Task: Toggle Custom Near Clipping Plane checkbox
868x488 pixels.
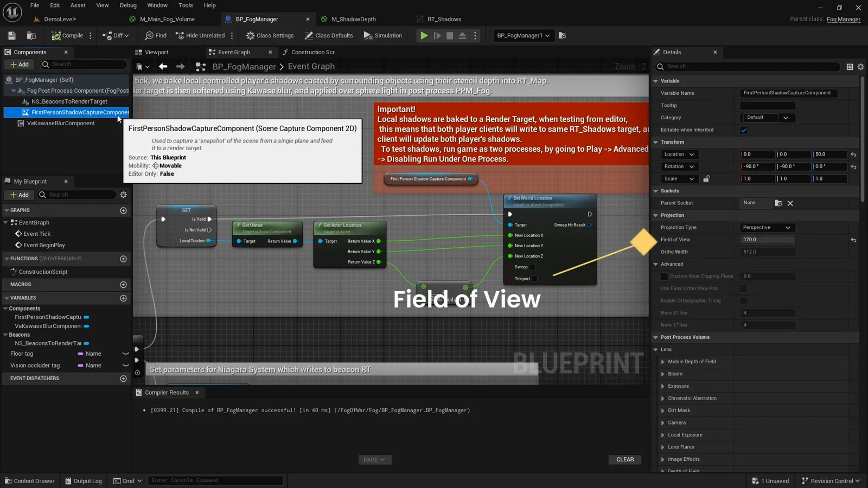Action: tap(664, 277)
